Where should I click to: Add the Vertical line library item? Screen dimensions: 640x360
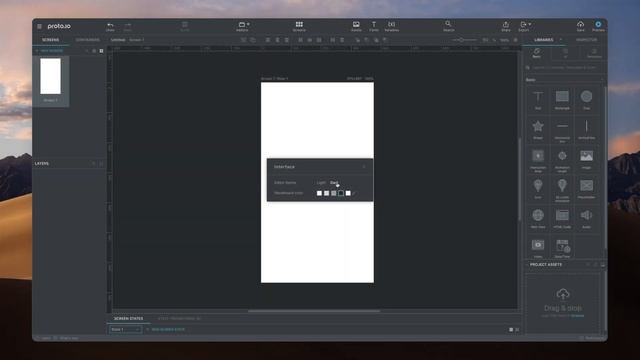tap(587, 129)
